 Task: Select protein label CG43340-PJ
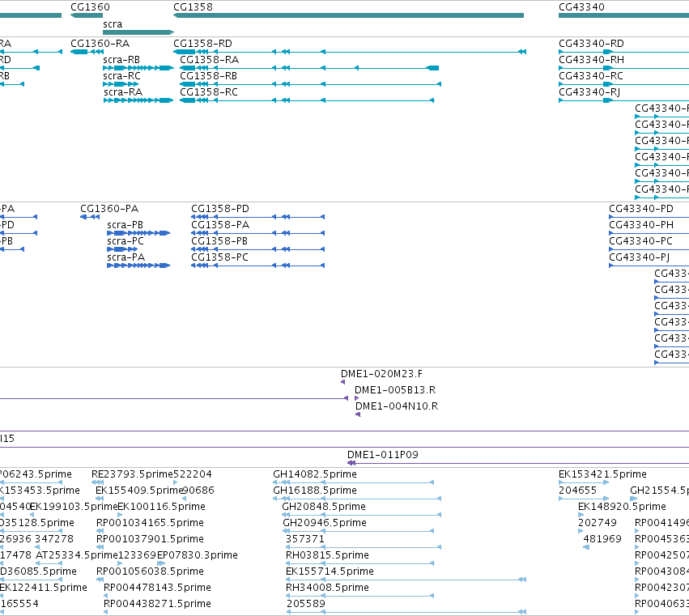(x=640, y=257)
